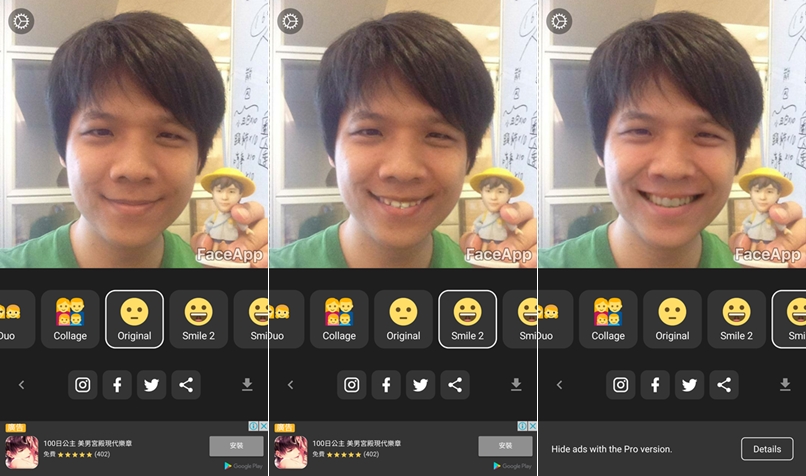
Task: Go back using arrow in middle screenshot
Action: (290, 385)
